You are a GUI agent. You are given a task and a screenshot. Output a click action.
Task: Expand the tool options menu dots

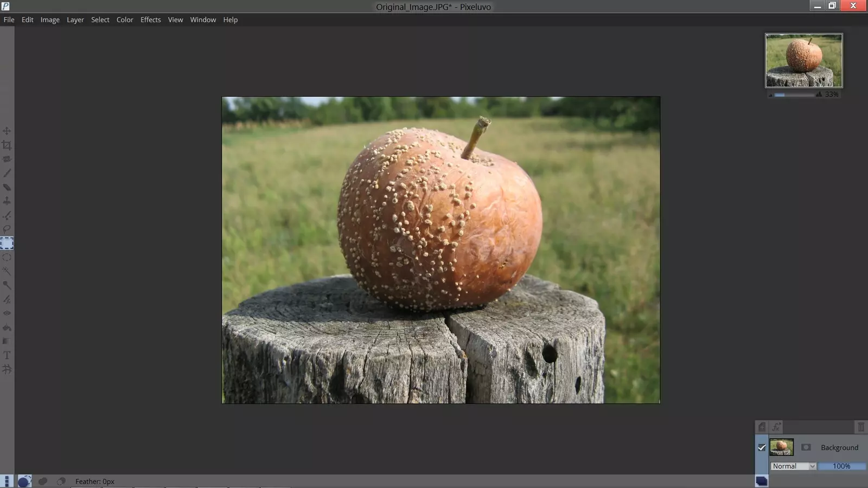pyautogui.click(x=7, y=481)
